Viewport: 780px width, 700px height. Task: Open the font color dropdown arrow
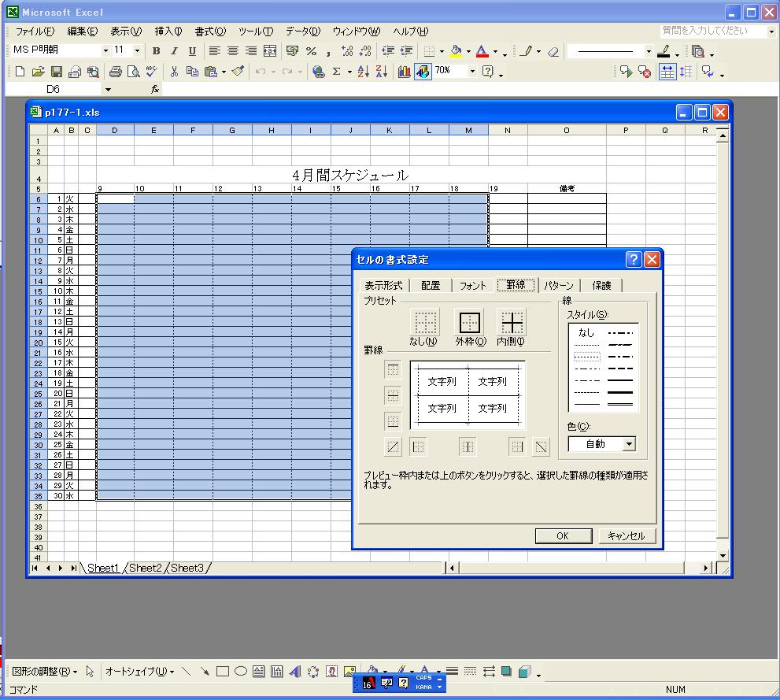(x=495, y=51)
